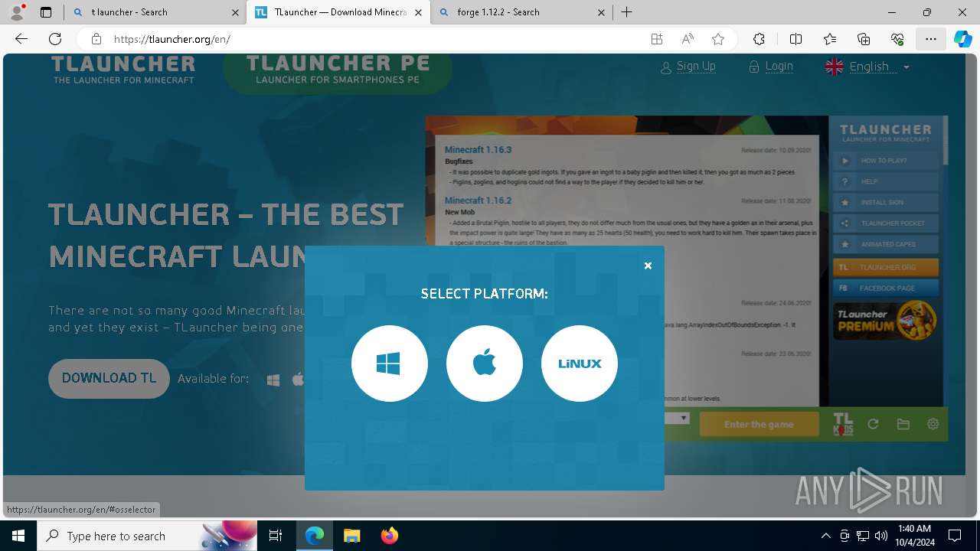
Task: Open File Explorer from the taskbar
Action: pos(351,536)
